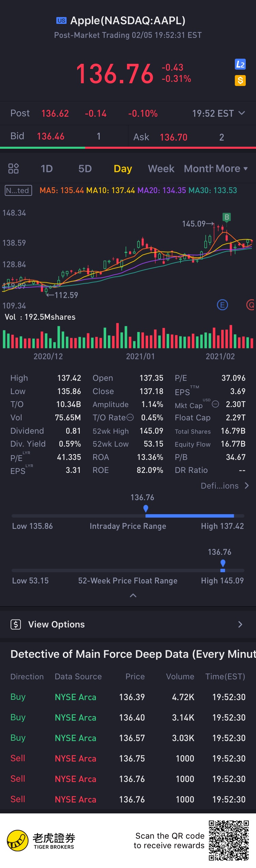Viewport: 256px width, 868px height.
Task: Tap the green B buy marker on chart
Action: coord(226,217)
